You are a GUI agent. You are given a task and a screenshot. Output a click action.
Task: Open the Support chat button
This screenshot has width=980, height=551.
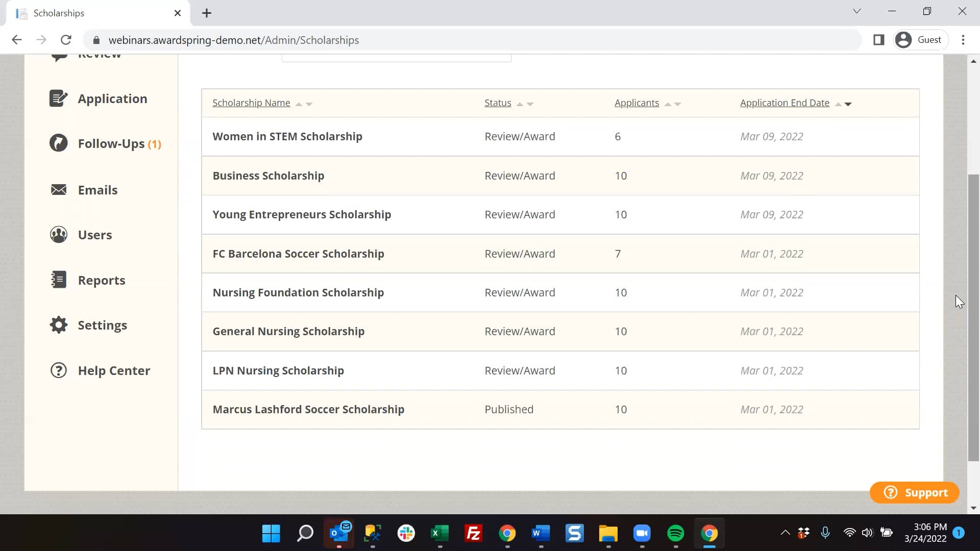coord(914,492)
